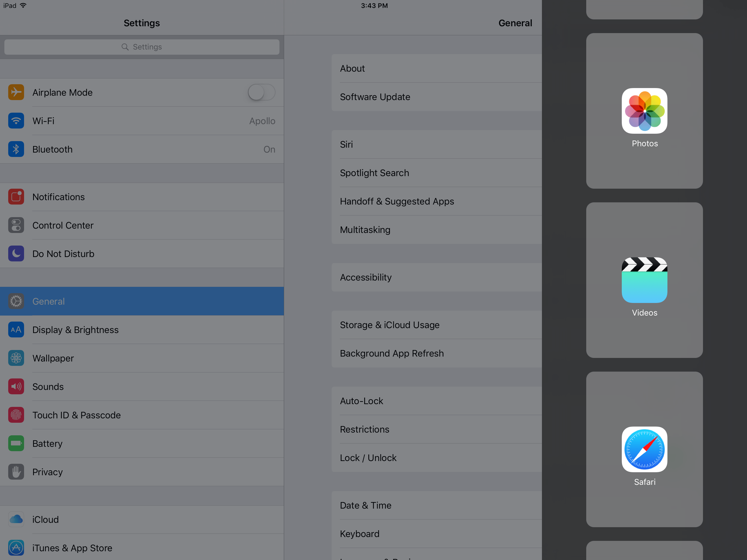Open the Software Update page
Screen dimensions: 747x560
tap(375, 97)
